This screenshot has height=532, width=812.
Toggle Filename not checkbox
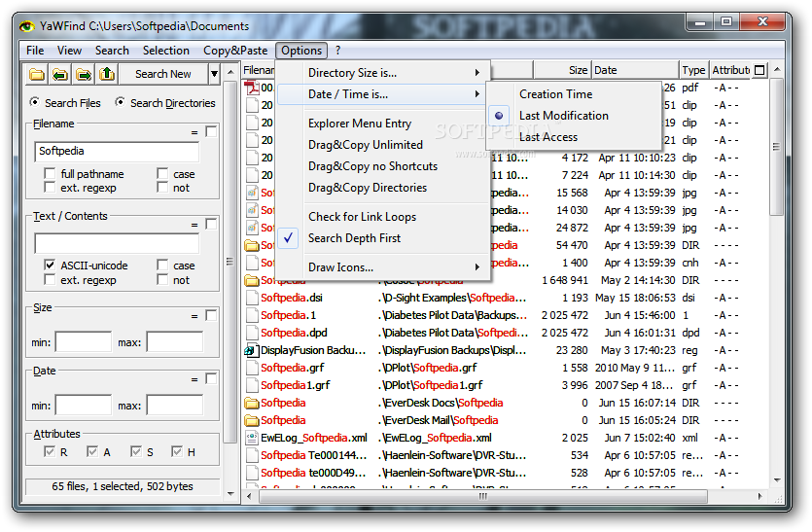coord(162,188)
